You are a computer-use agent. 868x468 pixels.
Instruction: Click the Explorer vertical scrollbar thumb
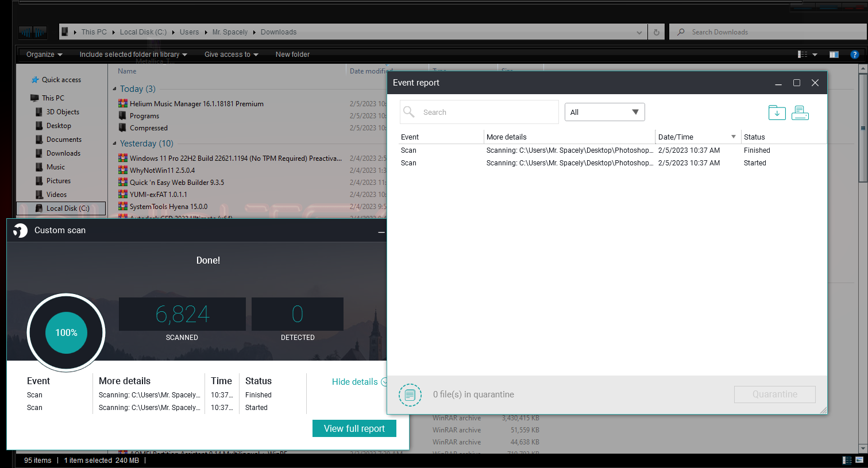[863, 128]
